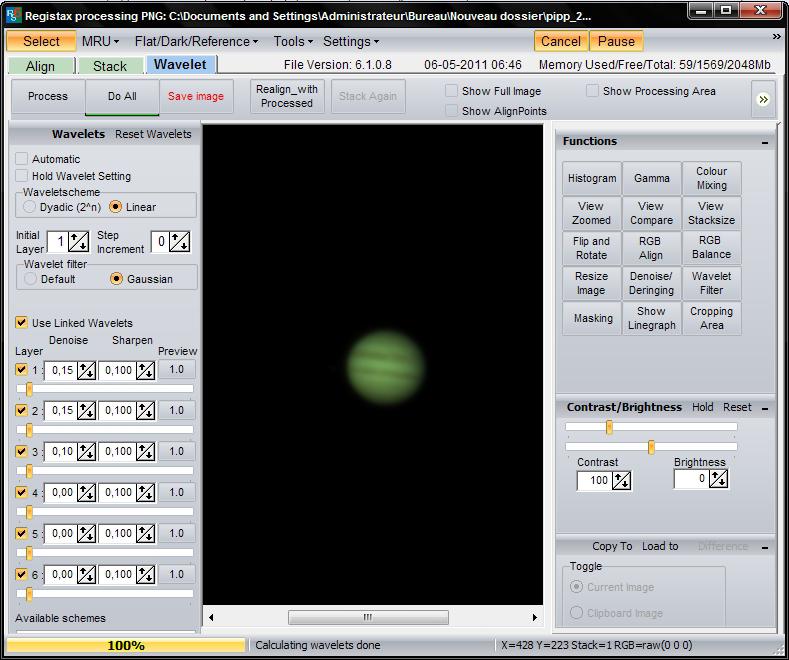
Task: Click the Contrast value stepper arrows
Action: tap(621, 480)
